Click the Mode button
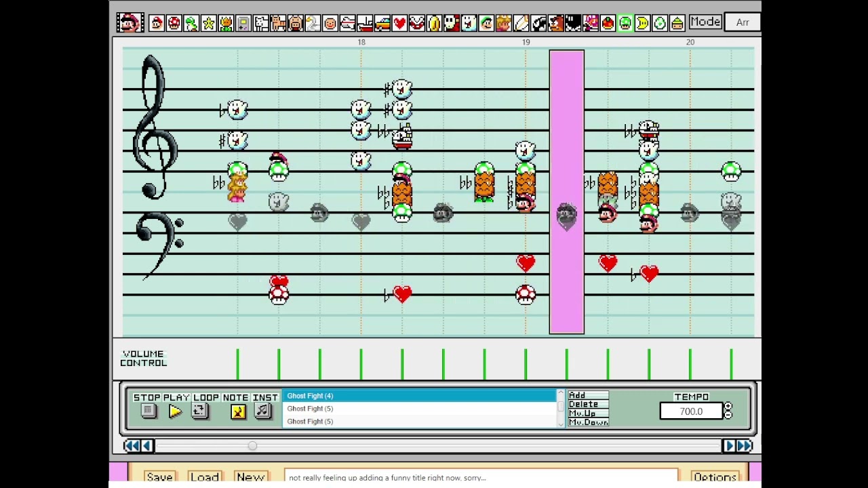 pos(705,22)
